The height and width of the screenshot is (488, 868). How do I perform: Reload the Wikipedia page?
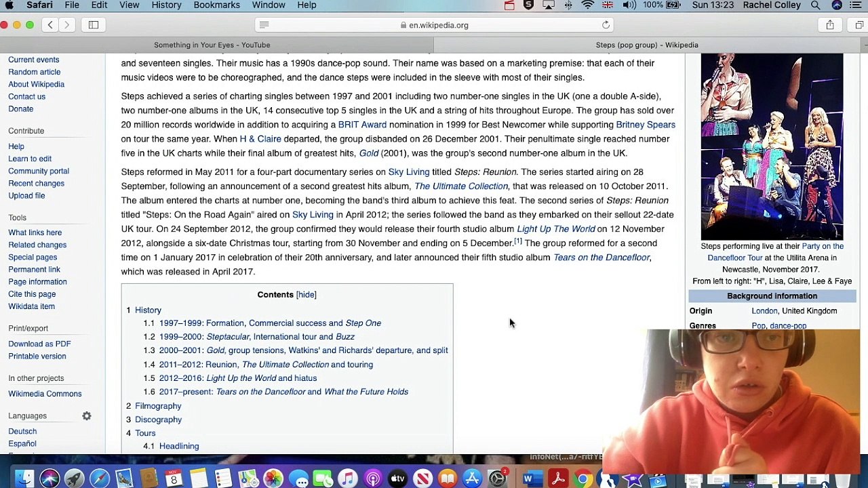[x=606, y=25]
